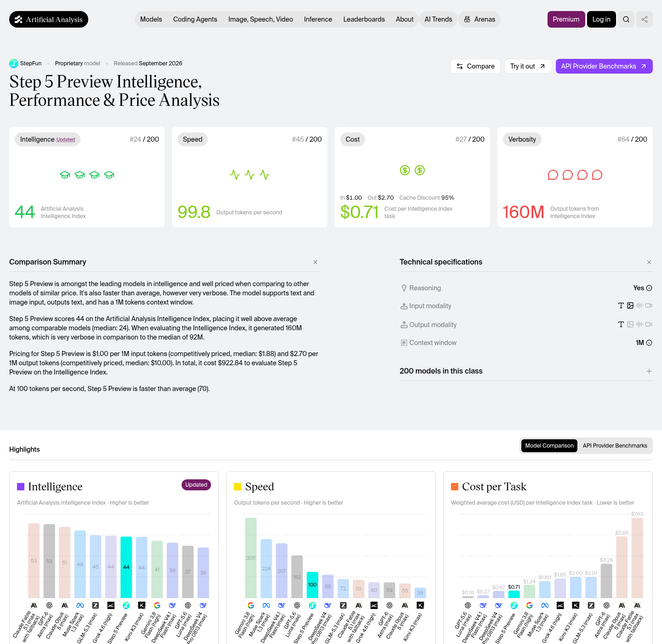Click the Verbosity card label
The image size is (662, 644).
(522, 139)
